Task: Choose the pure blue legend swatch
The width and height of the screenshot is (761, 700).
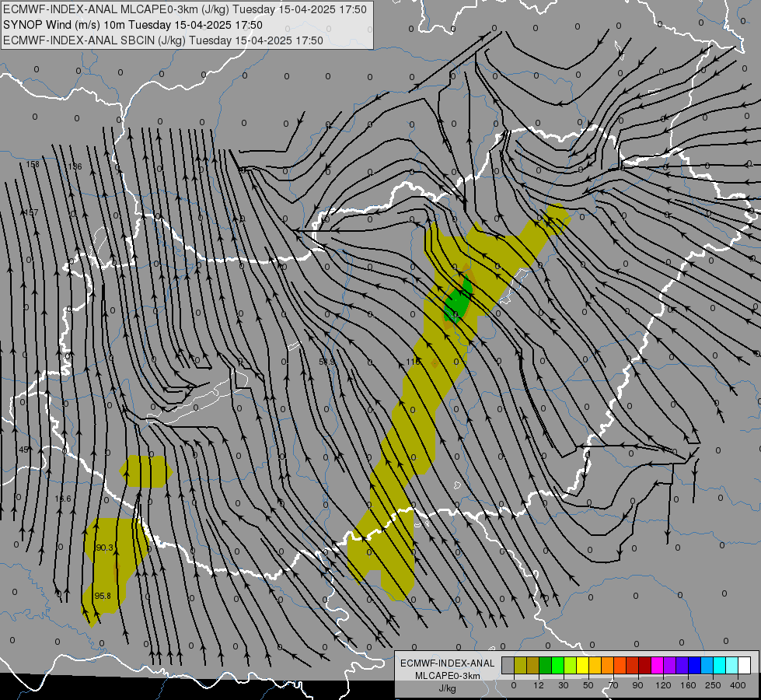Action: point(695,666)
